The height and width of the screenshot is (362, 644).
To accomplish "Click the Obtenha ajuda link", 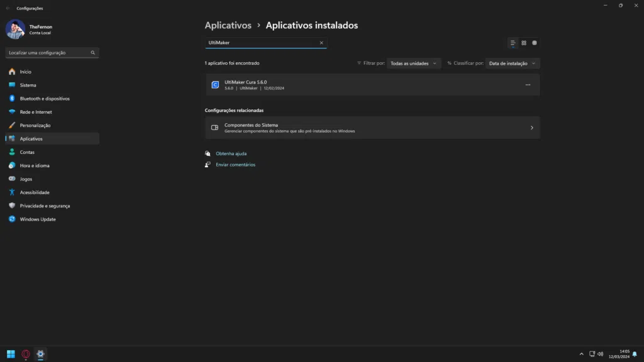I will [x=231, y=153].
